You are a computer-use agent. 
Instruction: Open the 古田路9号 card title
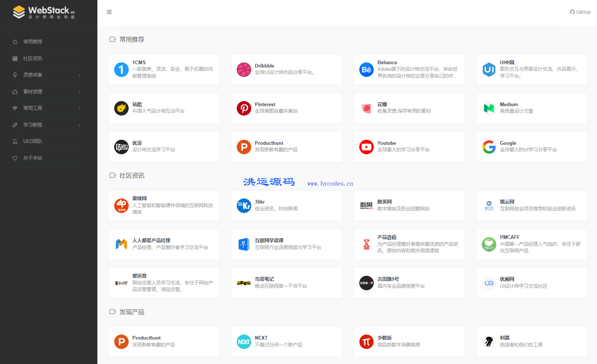[x=388, y=279]
